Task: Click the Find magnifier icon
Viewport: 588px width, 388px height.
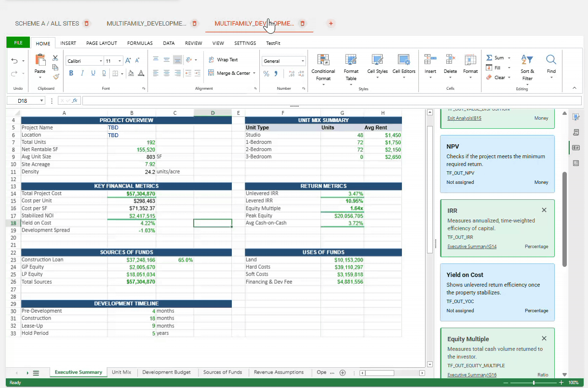Action: [x=551, y=60]
